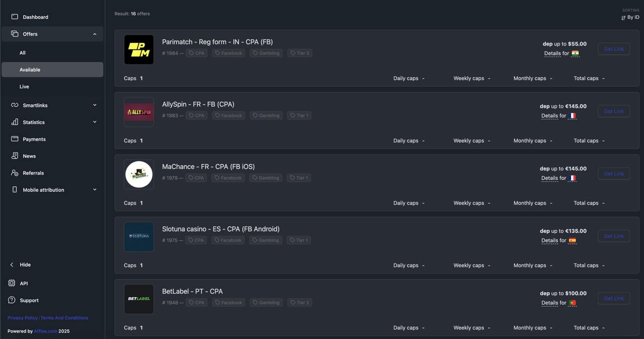Expand the Statistics submenu chevron
The height and width of the screenshot is (339, 644).
click(x=95, y=122)
